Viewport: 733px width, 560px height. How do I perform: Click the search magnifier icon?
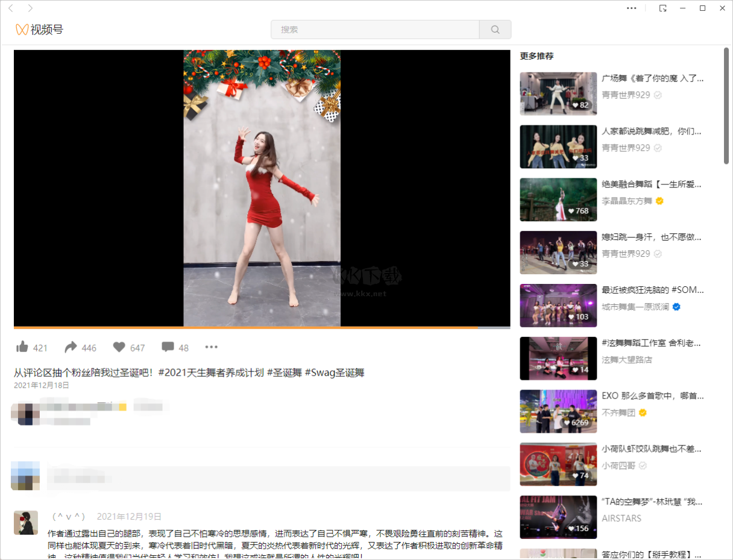pos(495,29)
